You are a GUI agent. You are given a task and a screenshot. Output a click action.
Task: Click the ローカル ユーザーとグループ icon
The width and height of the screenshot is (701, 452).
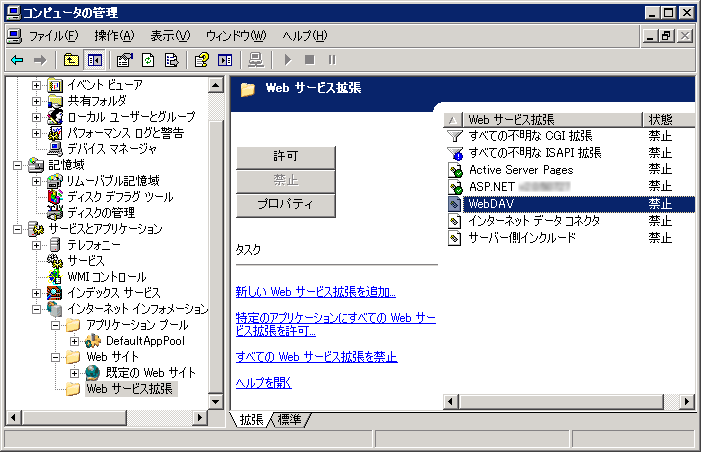pyautogui.click(x=55, y=117)
